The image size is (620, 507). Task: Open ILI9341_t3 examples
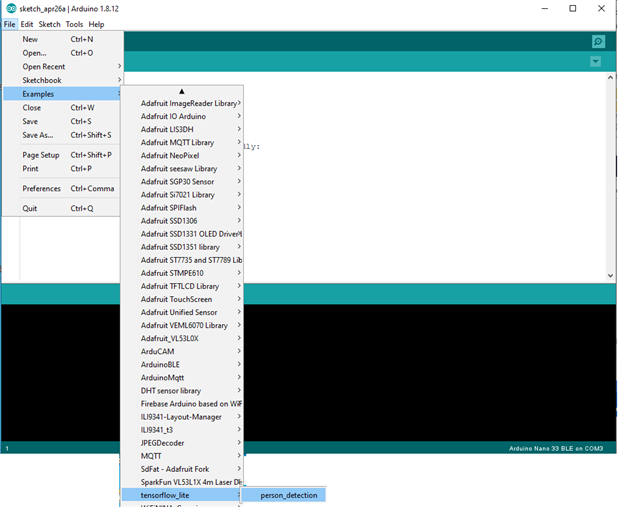coord(182,429)
